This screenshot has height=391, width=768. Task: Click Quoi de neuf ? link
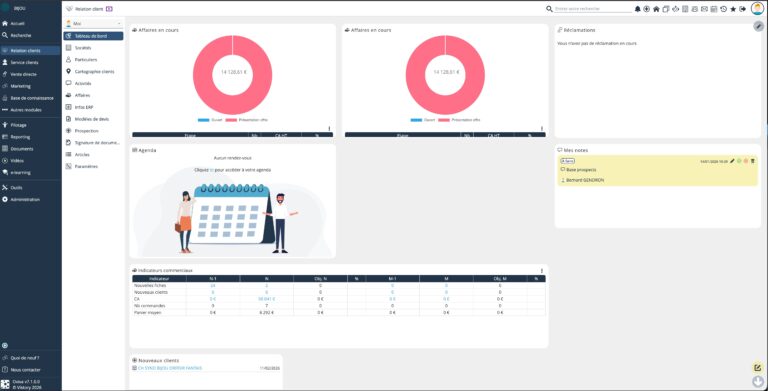click(25, 358)
